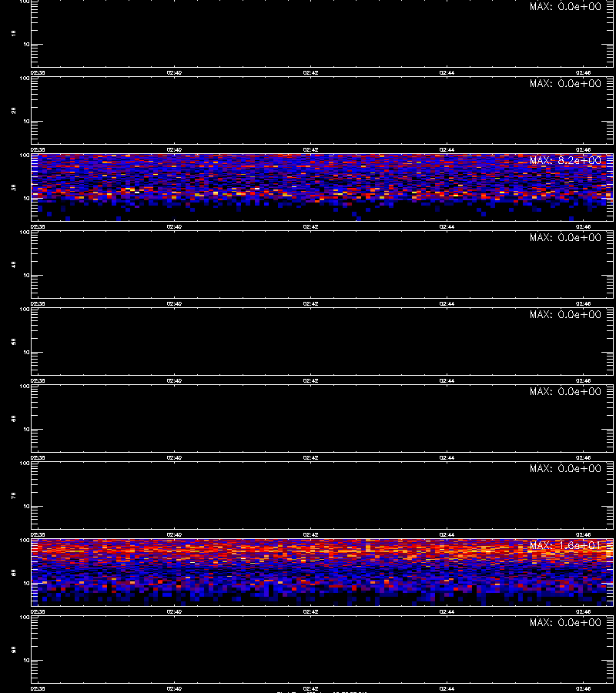Select the MAX 0.0e+00 text in 2R panel
Screen dimensions: 616x693
coord(565,83)
